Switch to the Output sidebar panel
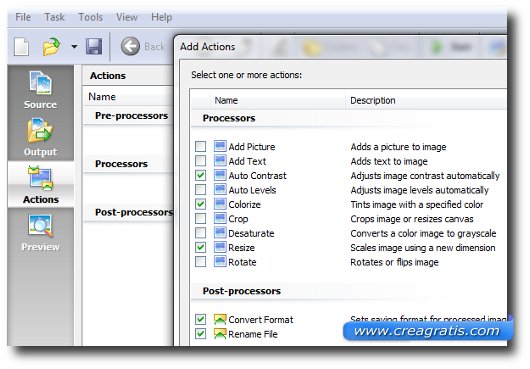 [x=41, y=137]
